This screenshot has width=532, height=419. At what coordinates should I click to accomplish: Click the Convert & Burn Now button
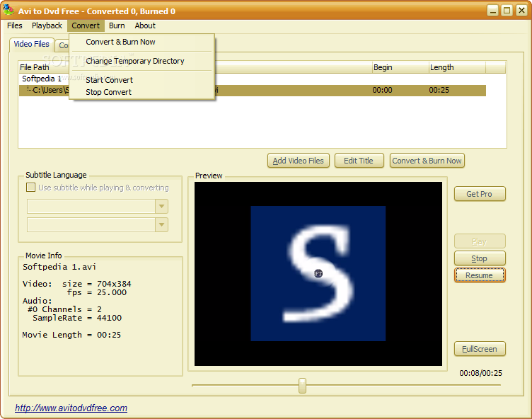[427, 161]
